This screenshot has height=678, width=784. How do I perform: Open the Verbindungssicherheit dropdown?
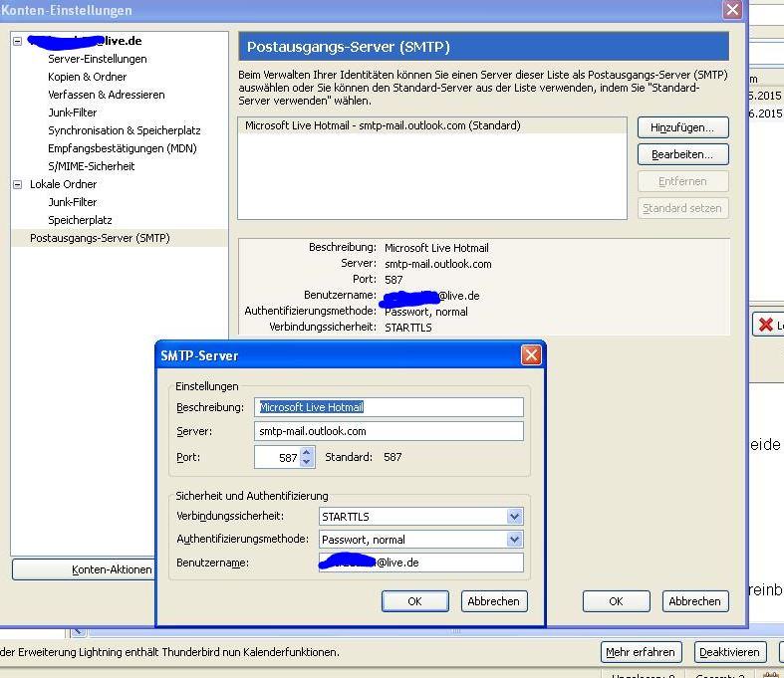click(x=421, y=517)
